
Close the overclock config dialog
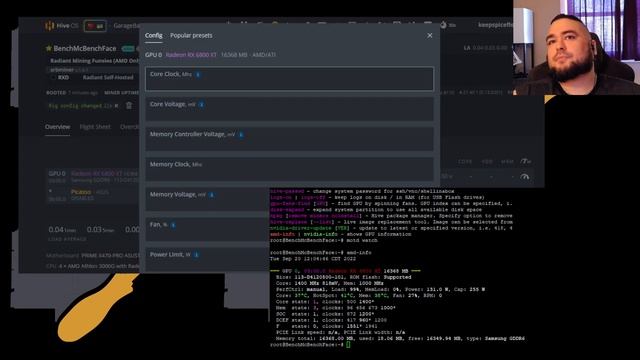tap(430, 36)
